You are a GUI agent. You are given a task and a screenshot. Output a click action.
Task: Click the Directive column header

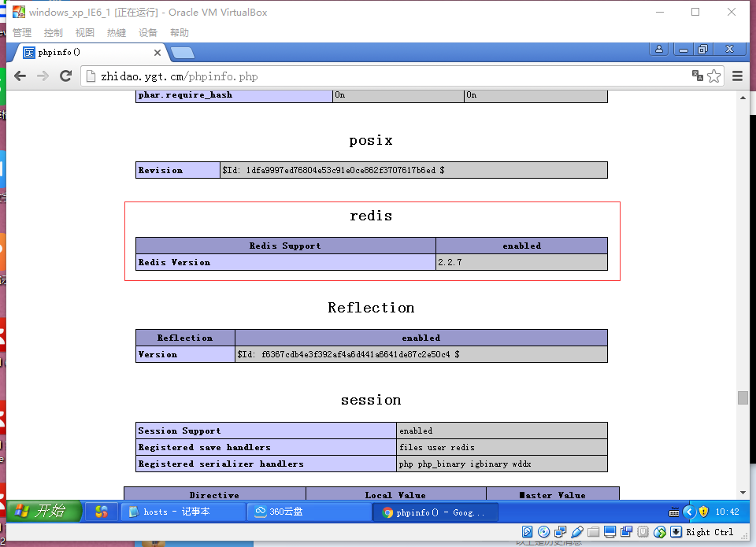coord(214,494)
